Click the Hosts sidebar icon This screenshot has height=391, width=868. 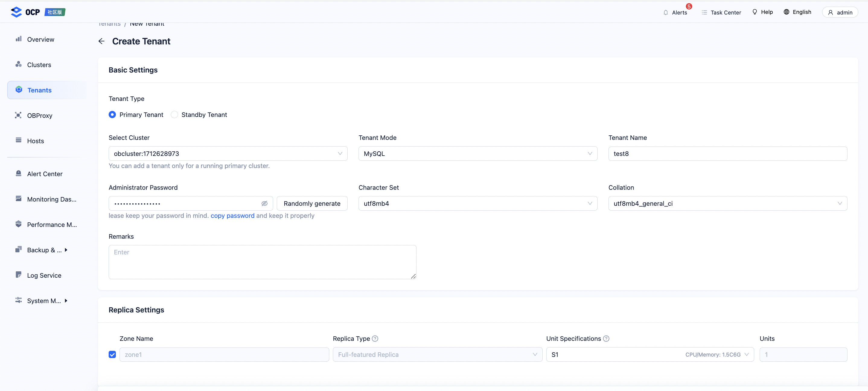[18, 140]
